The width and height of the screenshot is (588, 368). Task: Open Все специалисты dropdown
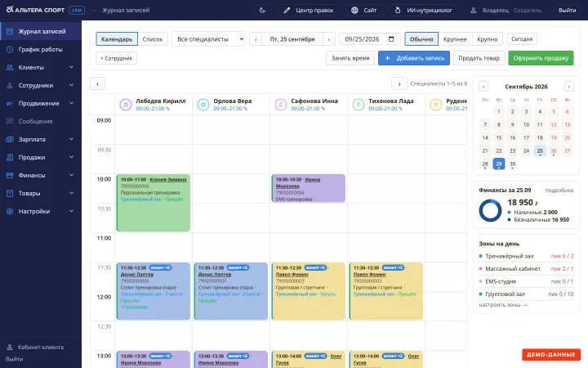[x=208, y=39]
